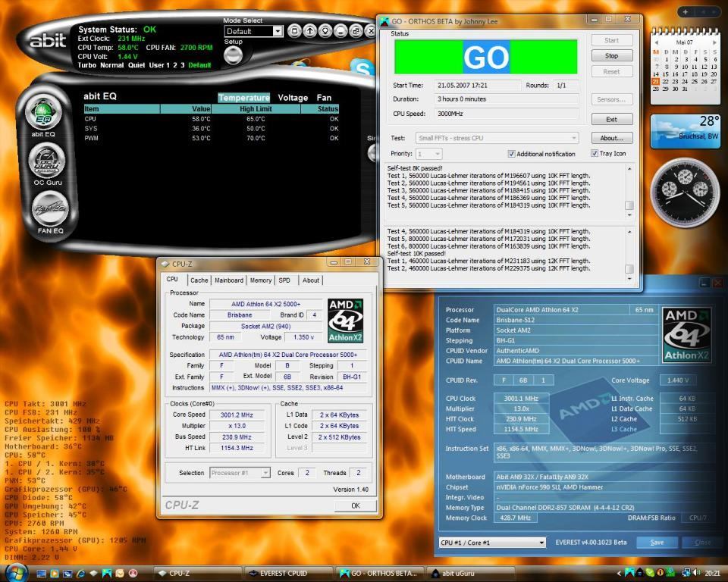The height and width of the screenshot is (582, 728).
Task: Switch to the SPD tab in CPU-Z
Action: point(284,280)
